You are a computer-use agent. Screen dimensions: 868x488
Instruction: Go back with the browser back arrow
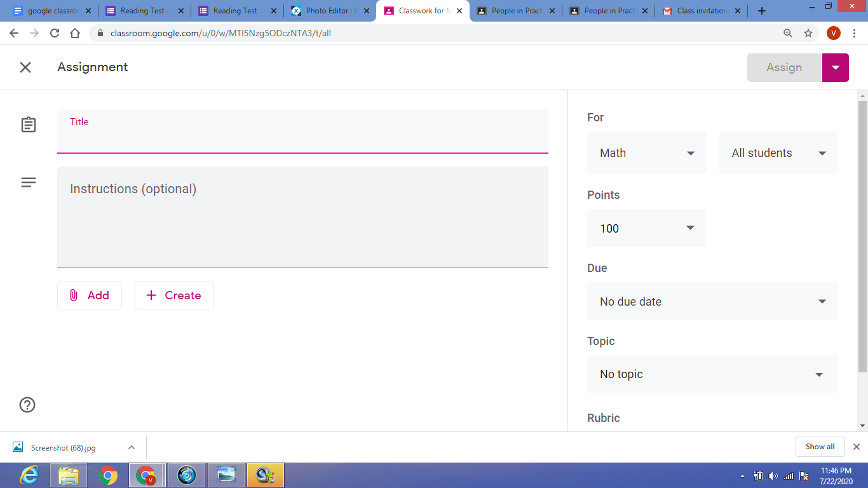(14, 33)
